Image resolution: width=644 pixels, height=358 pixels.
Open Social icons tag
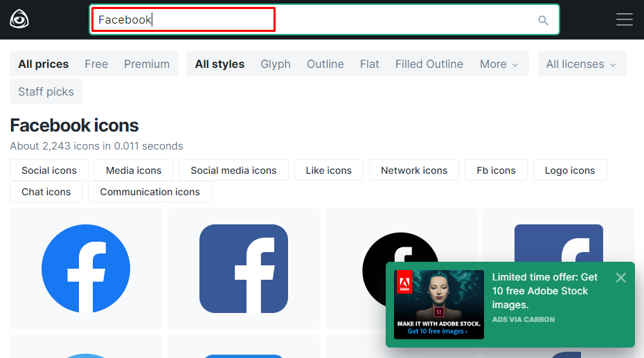coord(49,170)
